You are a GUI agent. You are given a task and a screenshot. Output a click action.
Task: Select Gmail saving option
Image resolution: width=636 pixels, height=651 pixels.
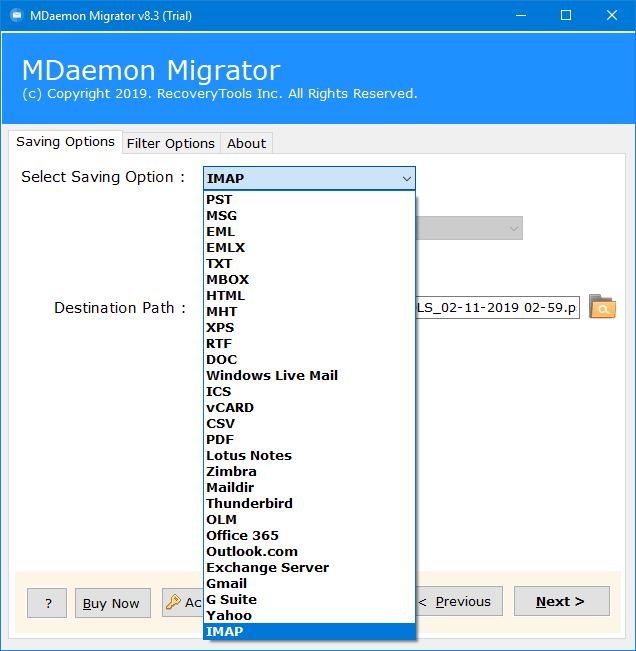point(309,583)
